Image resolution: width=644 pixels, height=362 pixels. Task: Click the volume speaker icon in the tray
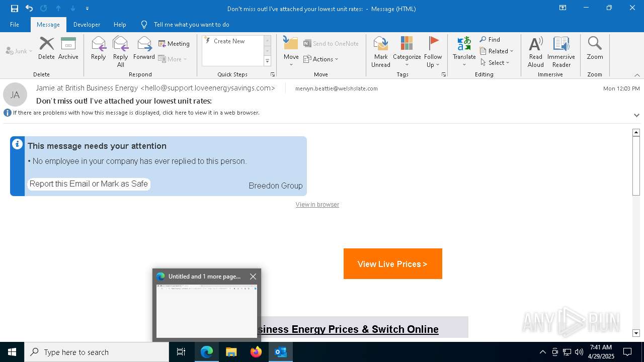click(579, 352)
